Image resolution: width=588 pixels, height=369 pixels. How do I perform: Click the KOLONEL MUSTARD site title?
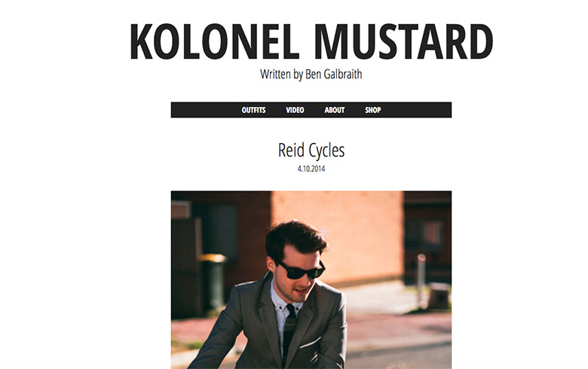[x=311, y=41]
